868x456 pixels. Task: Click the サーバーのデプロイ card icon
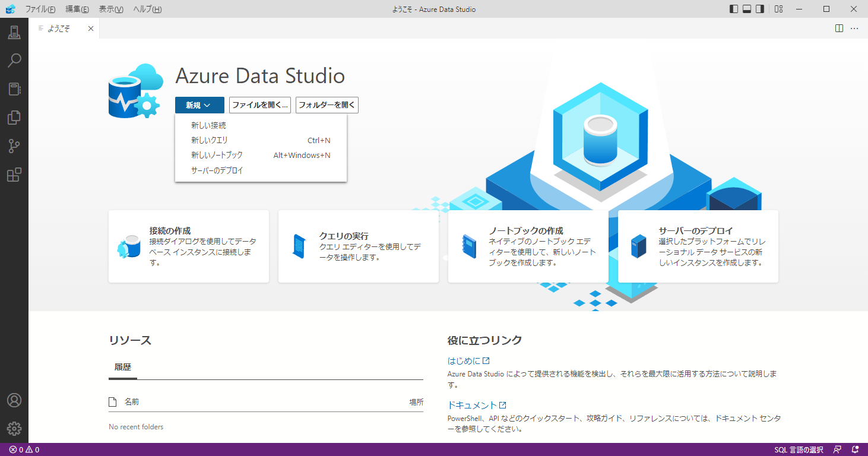coord(638,246)
